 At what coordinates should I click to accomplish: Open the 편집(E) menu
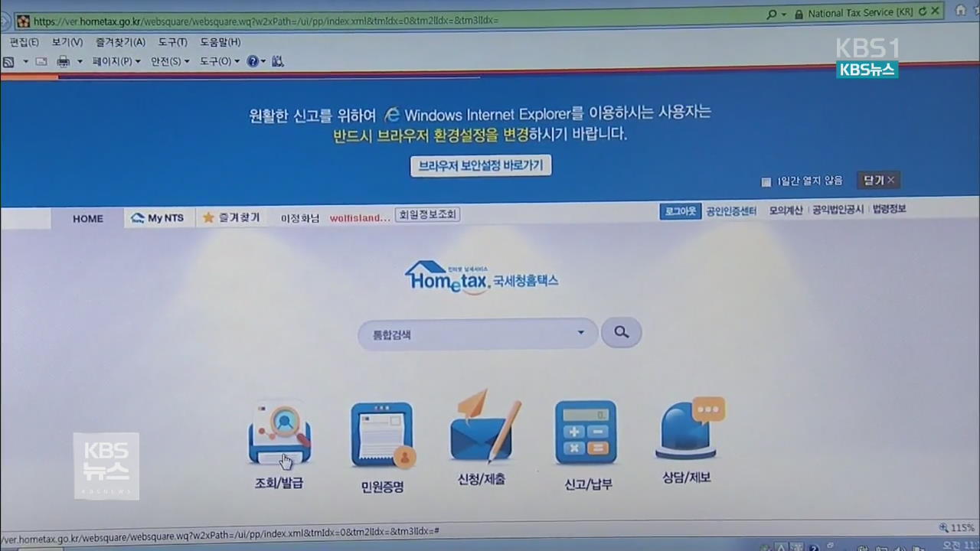(x=24, y=42)
